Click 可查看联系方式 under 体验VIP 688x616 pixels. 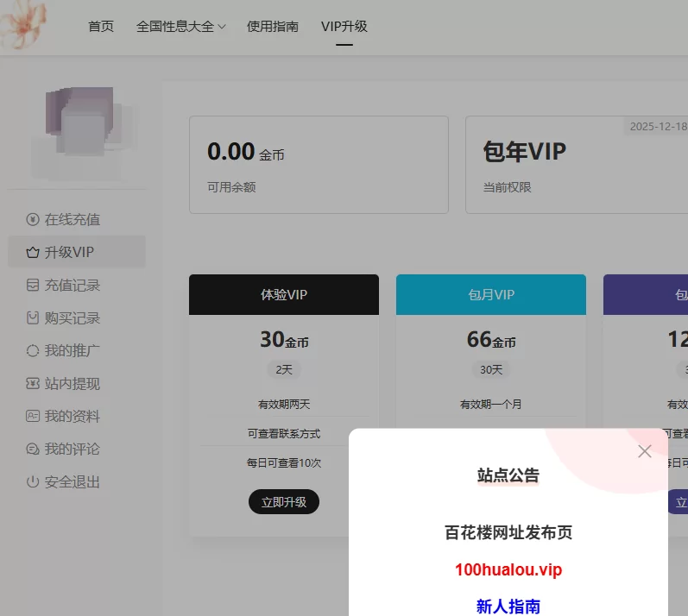point(284,434)
